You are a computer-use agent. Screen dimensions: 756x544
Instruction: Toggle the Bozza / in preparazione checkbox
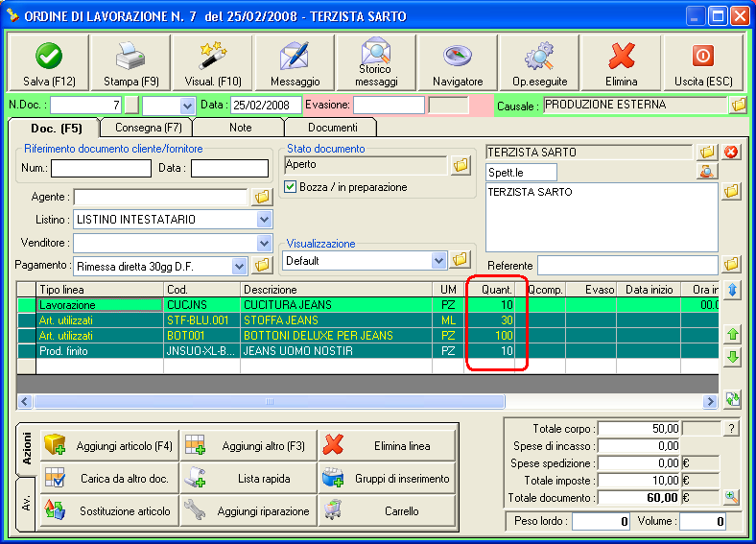click(x=292, y=187)
